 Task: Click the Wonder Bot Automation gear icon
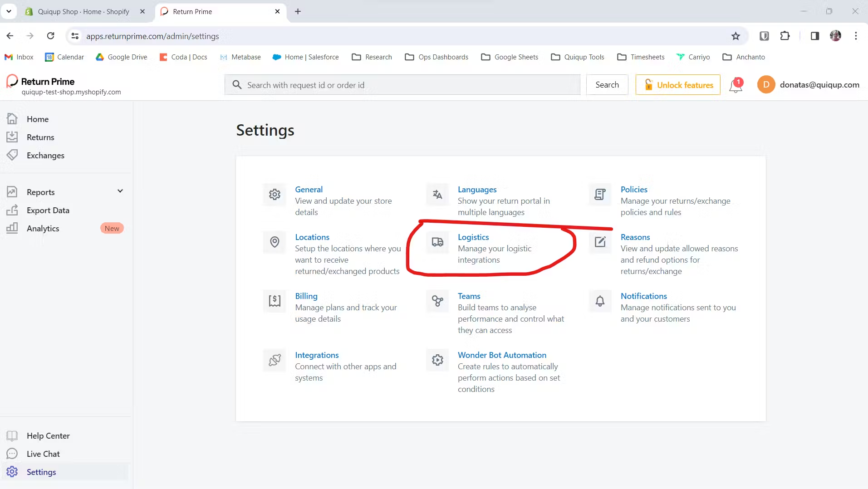[x=437, y=360]
